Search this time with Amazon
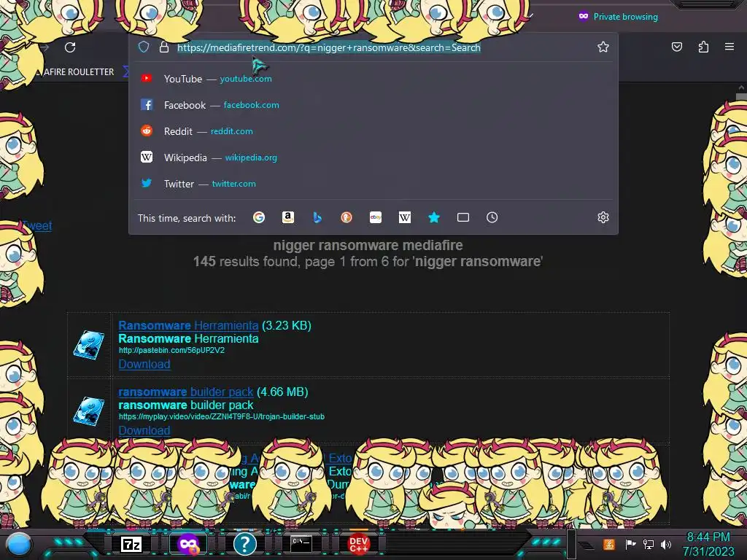Viewport: 747px width, 560px height. point(287,217)
